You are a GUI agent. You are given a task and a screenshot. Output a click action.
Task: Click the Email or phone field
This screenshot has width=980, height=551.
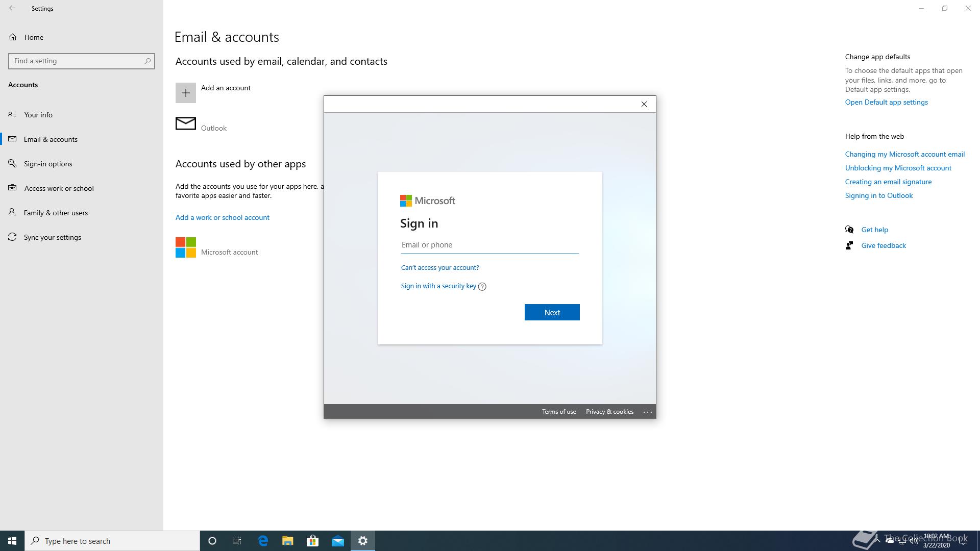click(x=489, y=245)
